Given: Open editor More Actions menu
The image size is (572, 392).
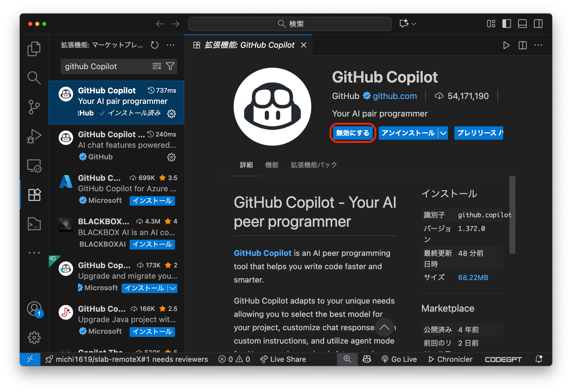Looking at the screenshot, I should [538, 45].
